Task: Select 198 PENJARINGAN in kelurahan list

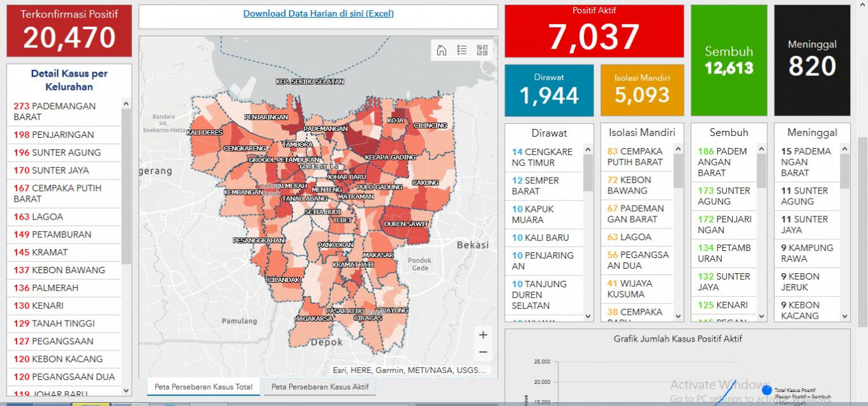Action: tap(64, 135)
